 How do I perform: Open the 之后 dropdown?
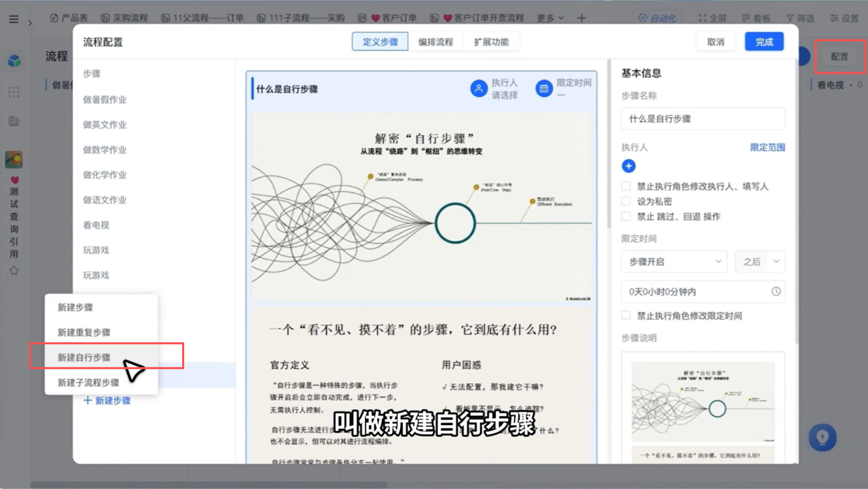click(760, 261)
